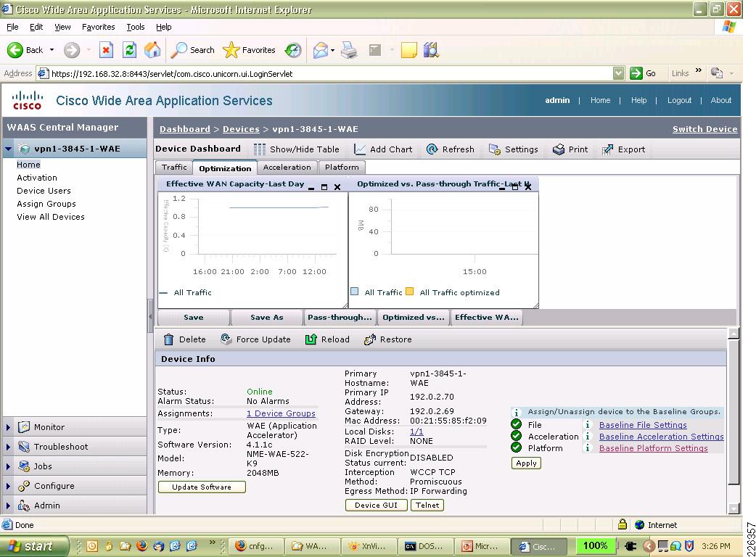Expand Jobs menu section

(8, 466)
